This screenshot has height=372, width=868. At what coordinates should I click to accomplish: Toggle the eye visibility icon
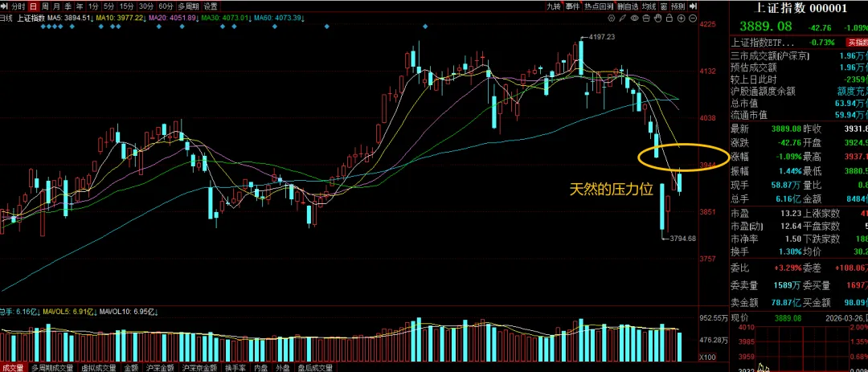click(x=634, y=18)
